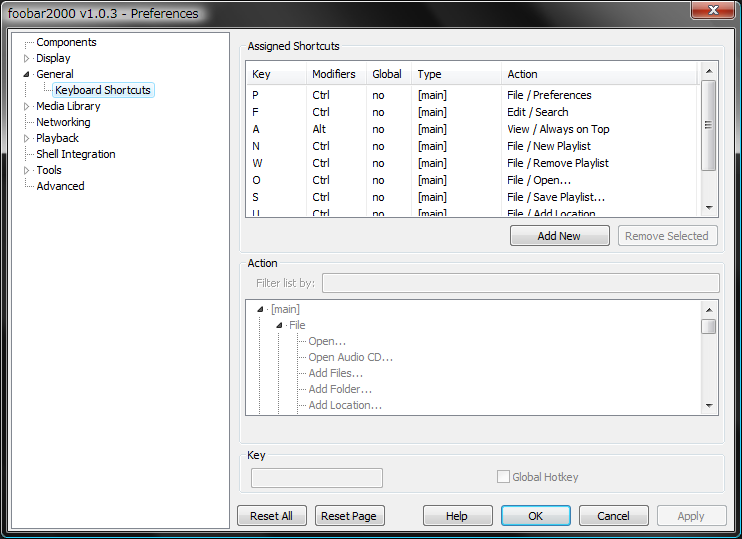Viewport: 742px width, 539px height.
Task: Select Keyboard Shortcuts page
Action: 103,90
